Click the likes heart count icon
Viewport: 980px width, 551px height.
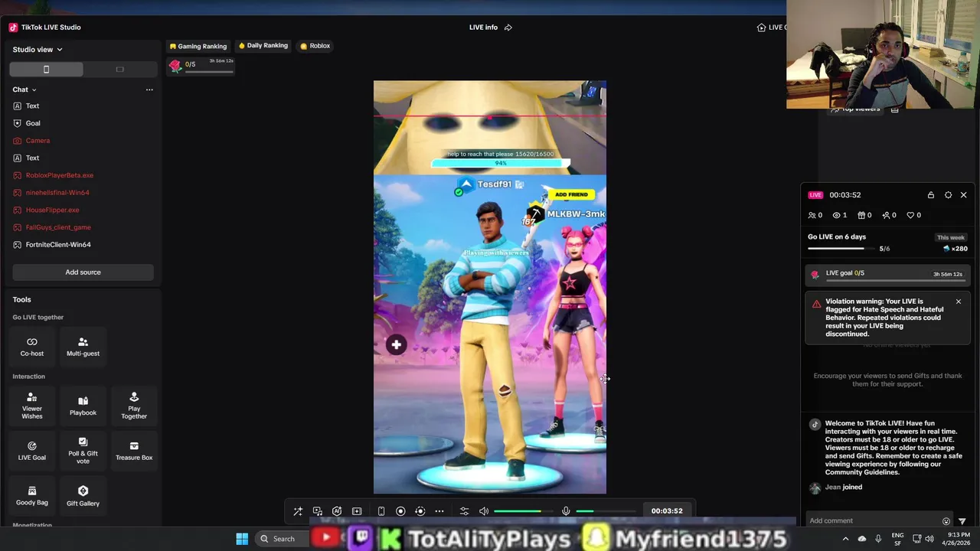coord(910,216)
